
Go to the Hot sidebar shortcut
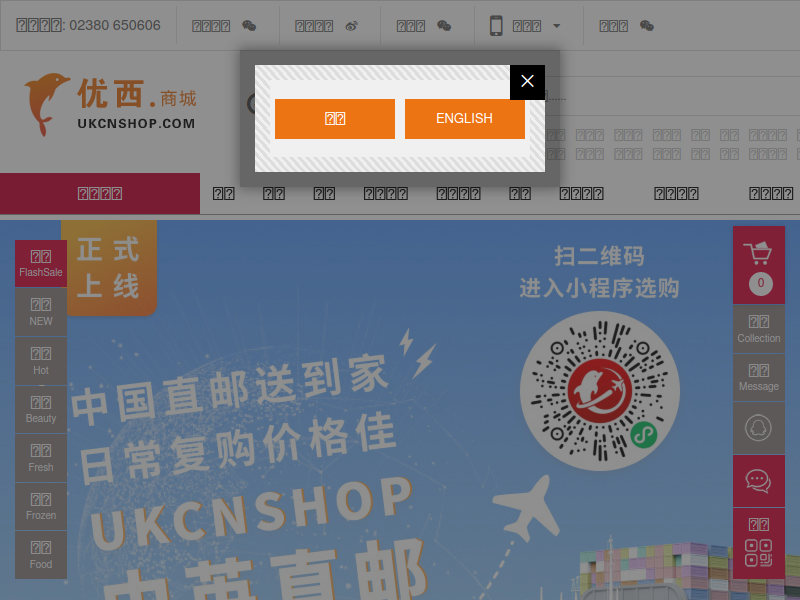[41, 361]
